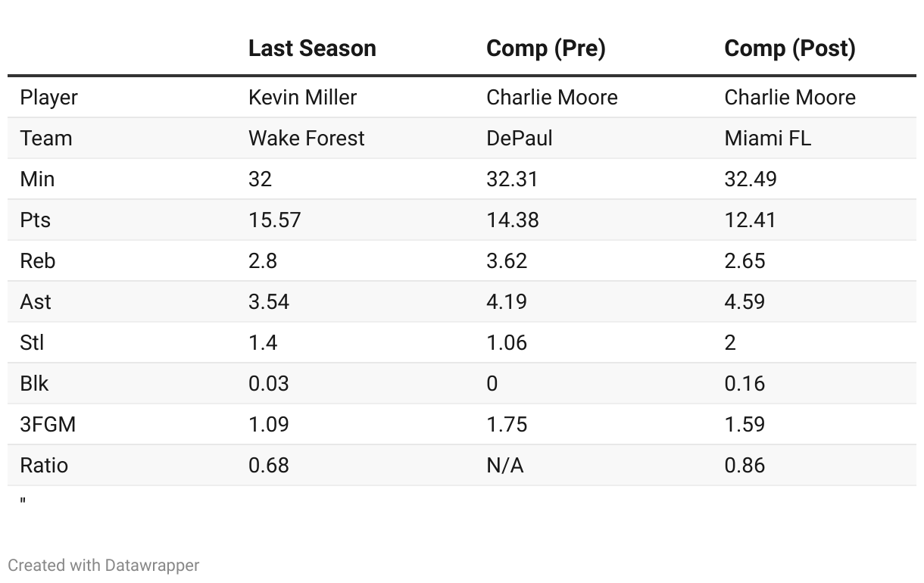Select the 3FGM row label
The width and height of the screenshot is (924, 583).
pyautogui.click(x=48, y=425)
